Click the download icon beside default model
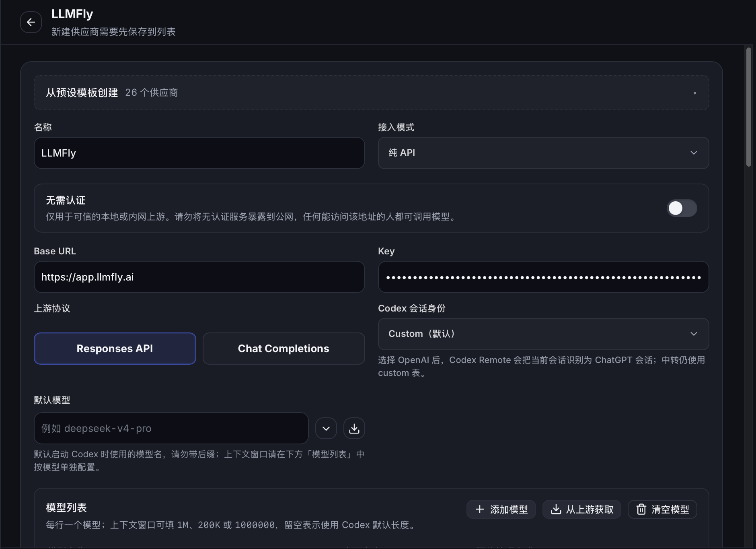Screen dimensions: 756x549 [x=354, y=428]
